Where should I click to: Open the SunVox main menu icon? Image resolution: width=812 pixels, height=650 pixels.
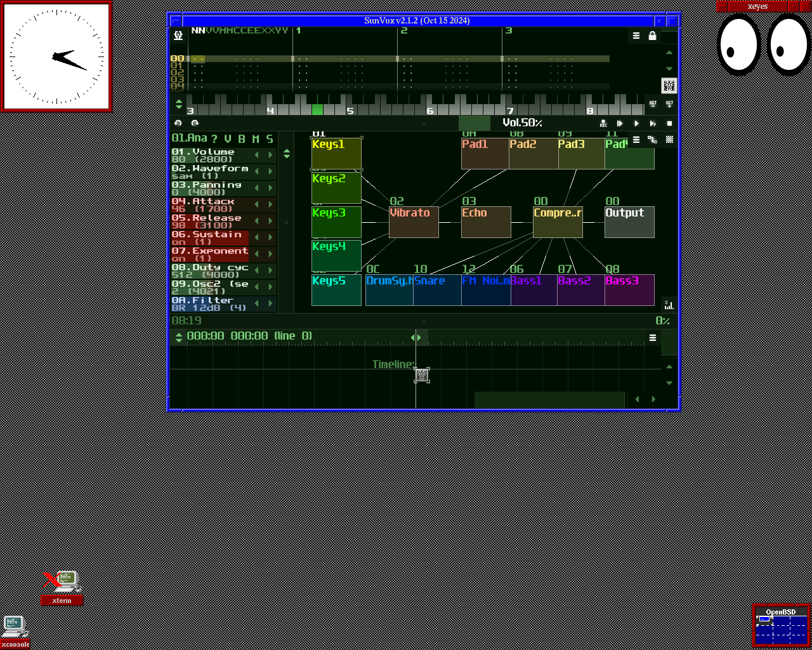click(x=178, y=36)
